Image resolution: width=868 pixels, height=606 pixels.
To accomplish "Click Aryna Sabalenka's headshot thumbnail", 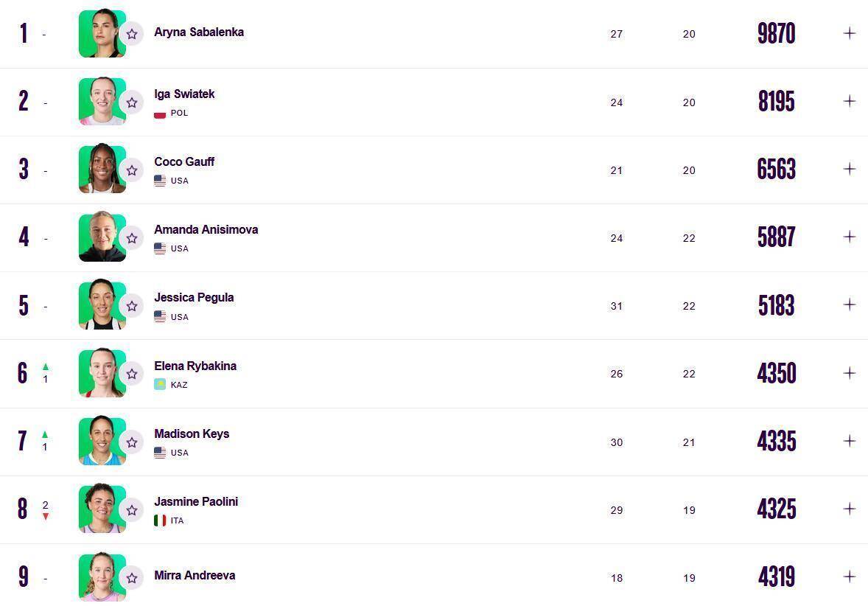I will [x=102, y=33].
